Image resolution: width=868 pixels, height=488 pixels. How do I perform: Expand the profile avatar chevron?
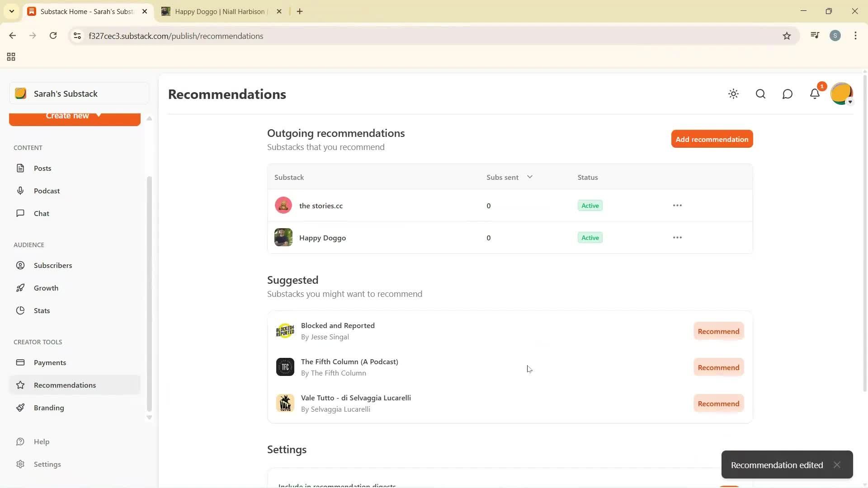click(850, 102)
